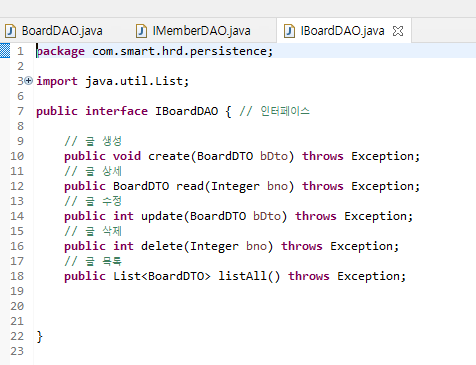The height and width of the screenshot is (365, 476).
Task: Click the closing brace on line 22
Action: pyautogui.click(x=40, y=336)
